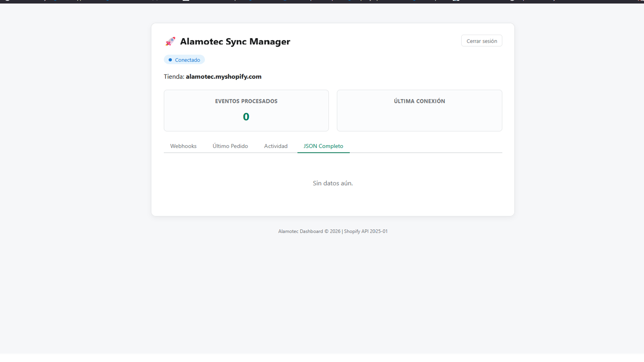This screenshot has width=644, height=362.
Task: Click the Alamotec Dashboard footer text
Action: coord(333,231)
